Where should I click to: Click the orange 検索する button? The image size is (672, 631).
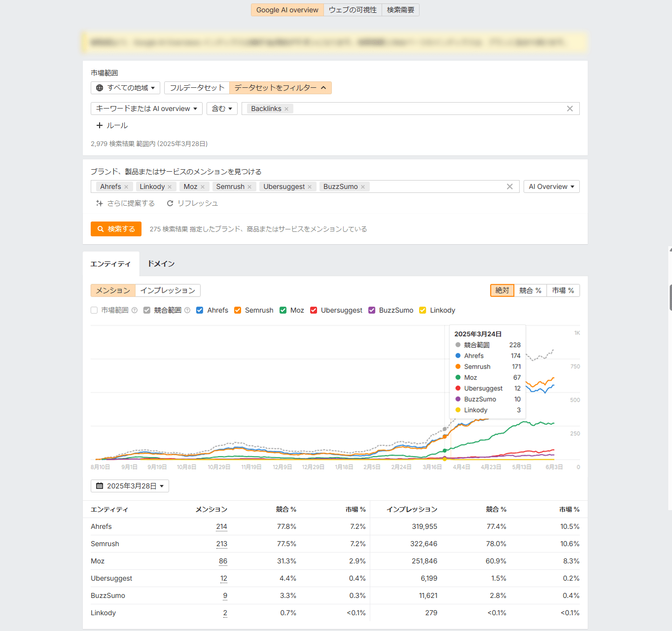pyautogui.click(x=116, y=229)
